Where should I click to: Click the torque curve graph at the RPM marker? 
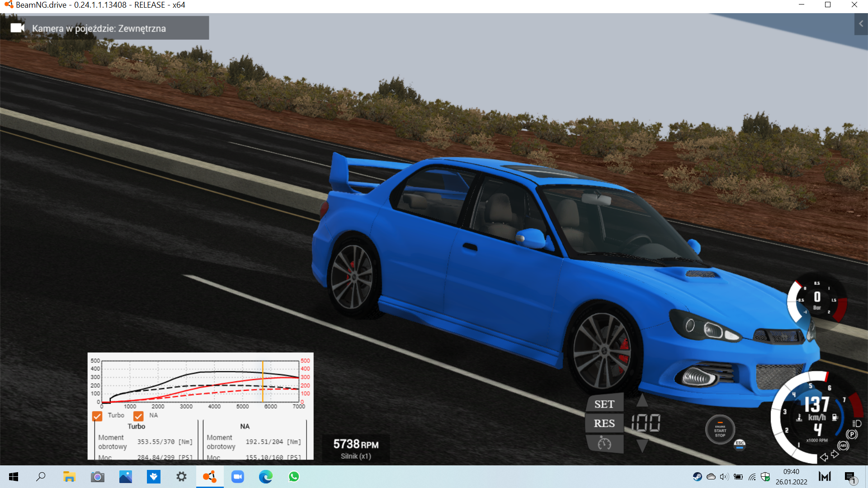(x=263, y=382)
